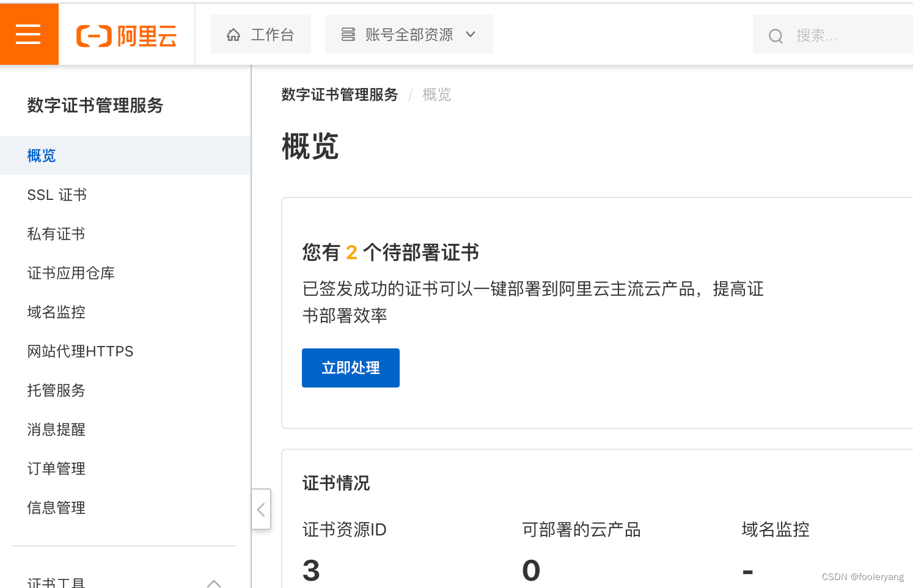The image size is (913, 588).
Task: Select 域名监控 in the sidebar
Action: (56, 312)
